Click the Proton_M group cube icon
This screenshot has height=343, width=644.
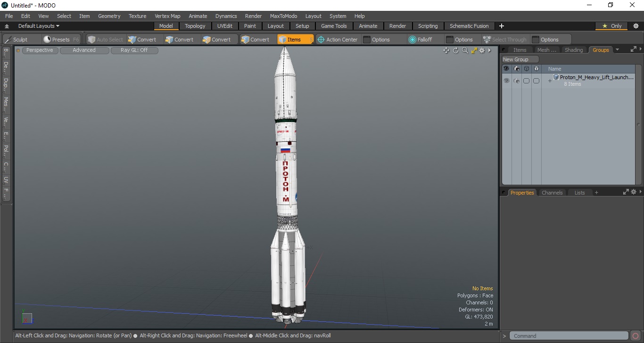pyautogui.click(x=556, y=77)
